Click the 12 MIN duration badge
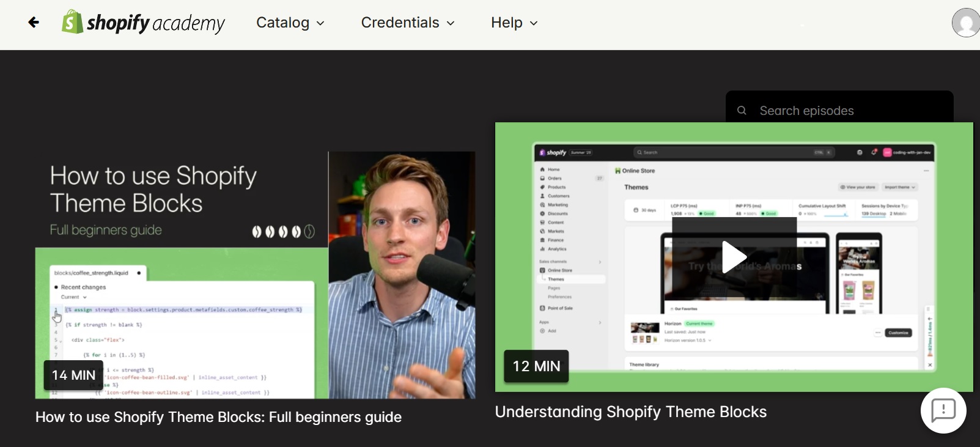The height and width of the screenshot is (447, 980). coord(536,366)
